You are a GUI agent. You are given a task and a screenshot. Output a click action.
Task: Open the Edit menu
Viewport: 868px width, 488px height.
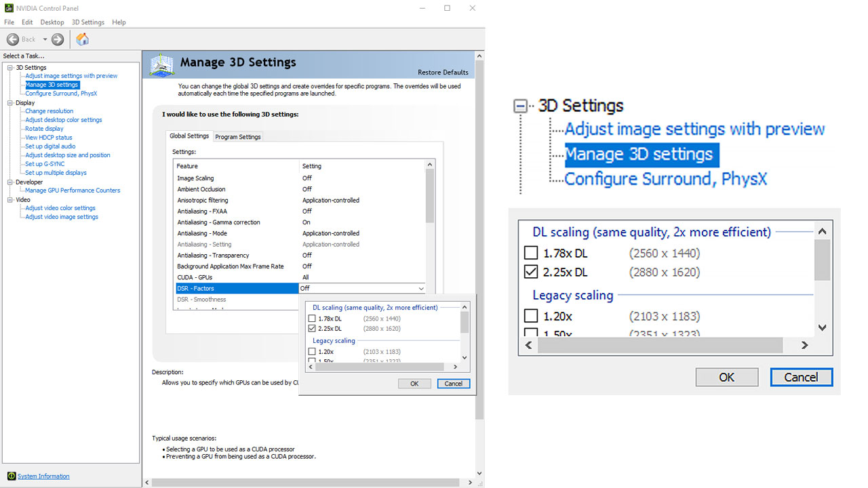[x=27, y=22]
